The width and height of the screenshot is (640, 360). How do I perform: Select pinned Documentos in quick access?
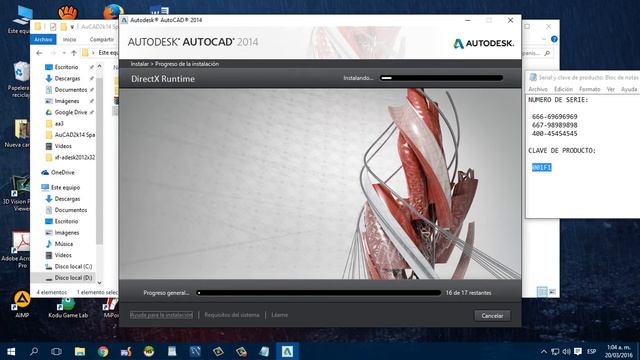click(71, 89)
